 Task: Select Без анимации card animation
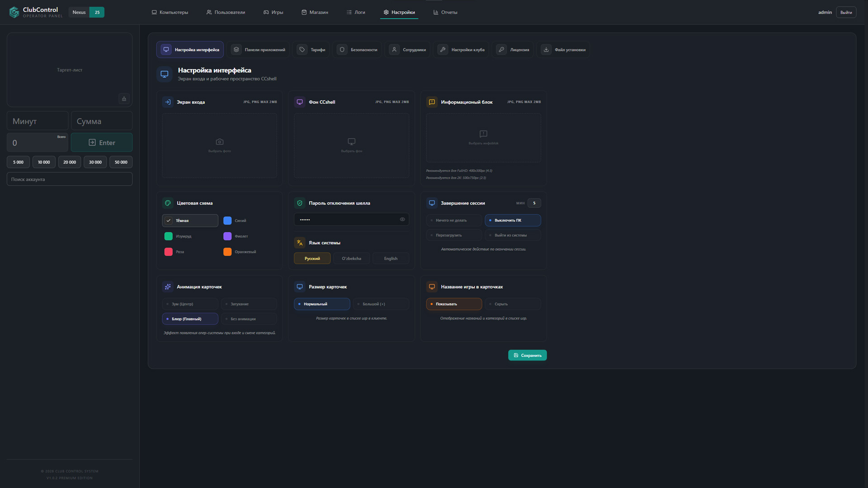click(249, 319)
